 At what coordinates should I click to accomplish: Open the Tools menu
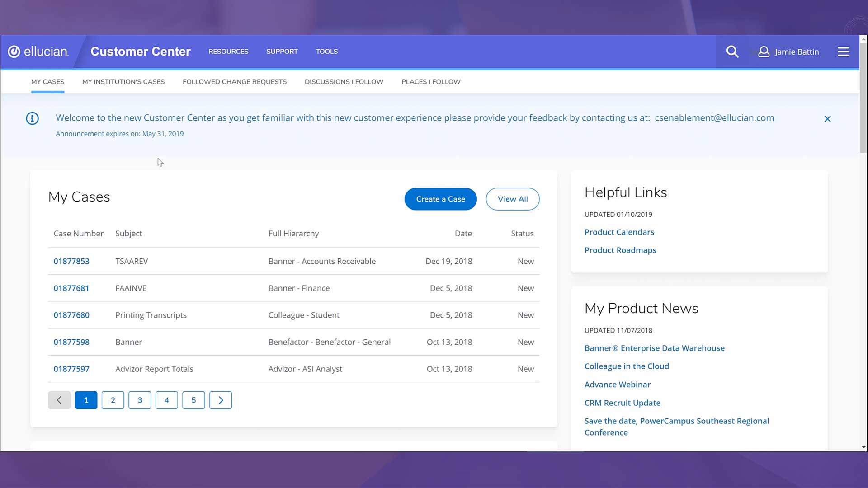[327, 52]
